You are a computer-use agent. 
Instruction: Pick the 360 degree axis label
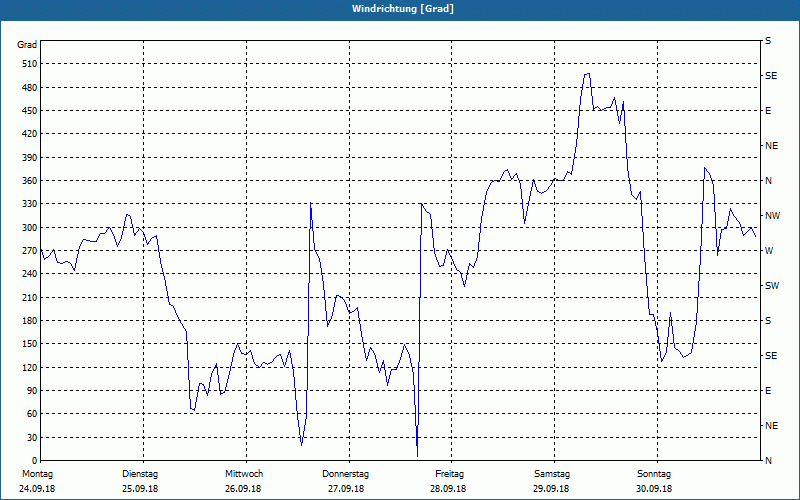click(30, 181)
